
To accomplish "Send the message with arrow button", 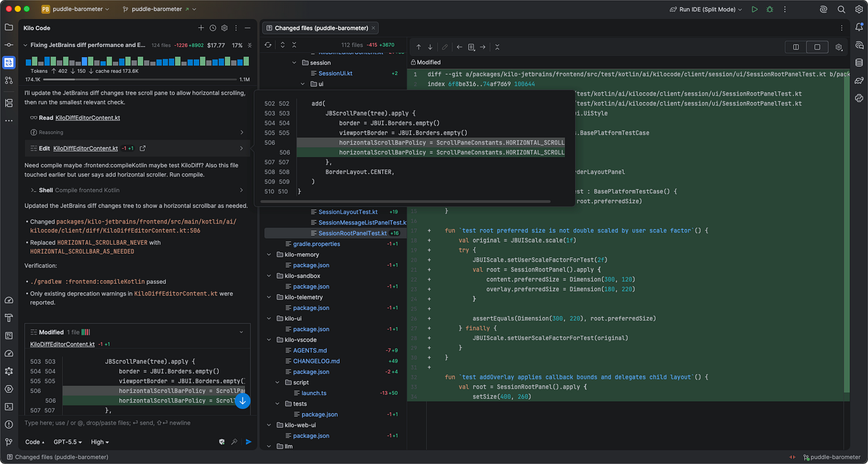I will click(249, 442).
